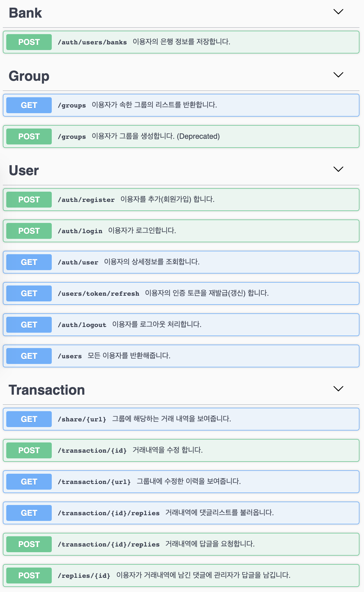Image resolution: width=364 pixels, height=592 pixels.
Task: Open the GET /transaction/{url} path
Action: coord(94,482)
